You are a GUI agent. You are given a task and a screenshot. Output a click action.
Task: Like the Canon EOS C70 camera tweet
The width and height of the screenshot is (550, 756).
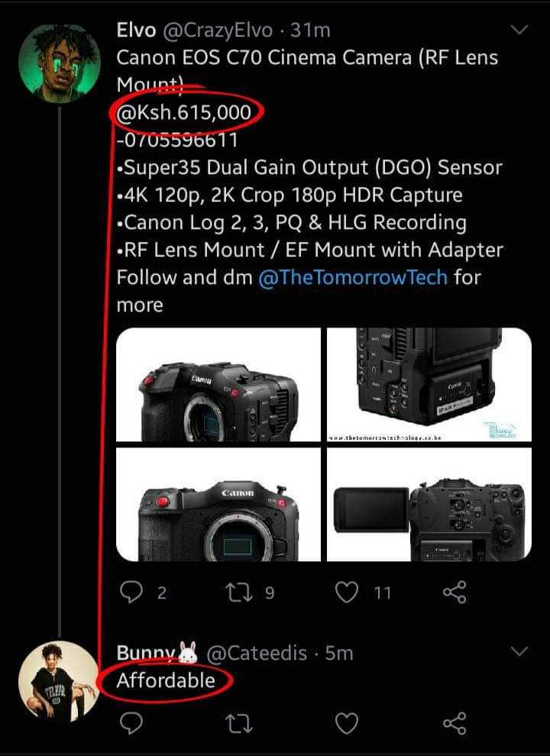click(348, 592)
